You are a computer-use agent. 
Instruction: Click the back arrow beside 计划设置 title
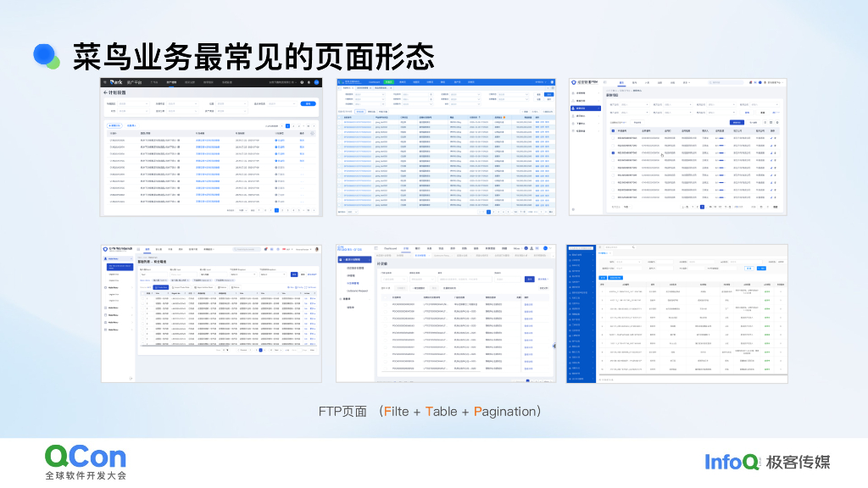(104, 92)
